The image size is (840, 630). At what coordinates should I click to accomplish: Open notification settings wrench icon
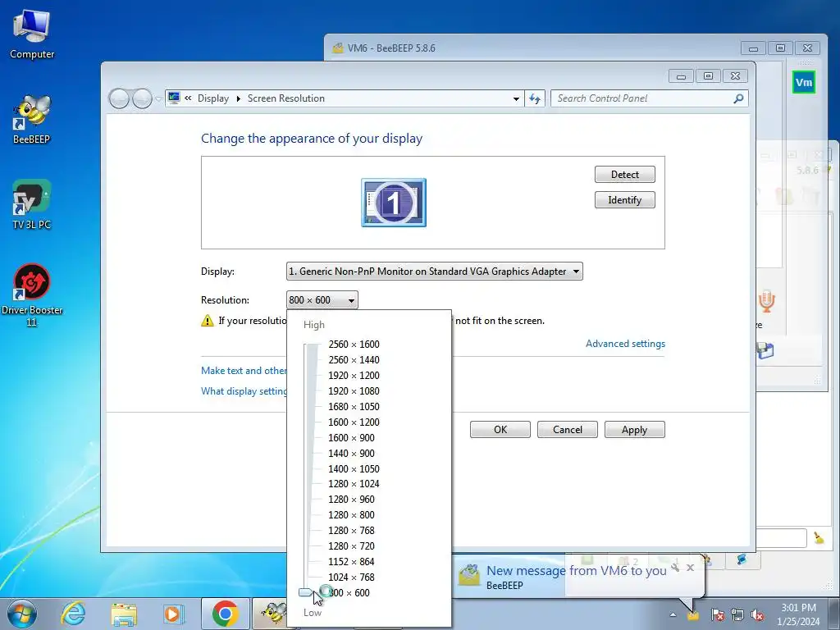click(x=675, y=568)
